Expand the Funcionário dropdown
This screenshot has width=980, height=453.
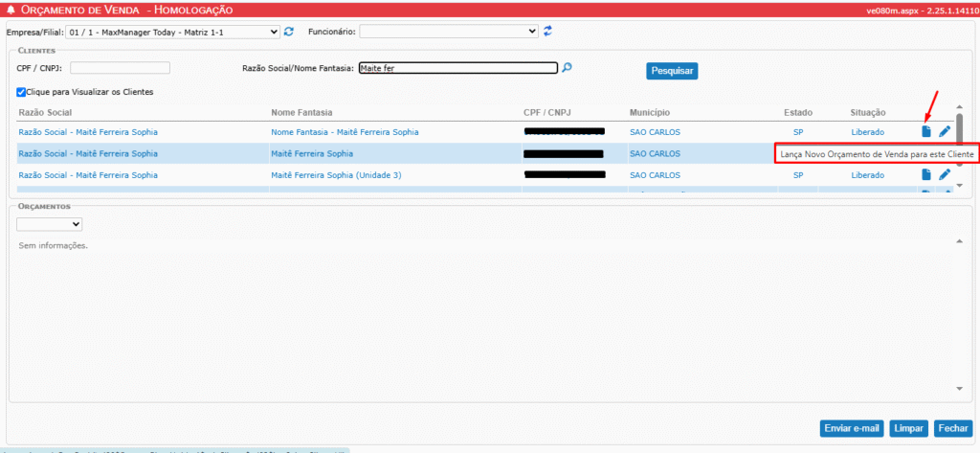tap(449, 32)
